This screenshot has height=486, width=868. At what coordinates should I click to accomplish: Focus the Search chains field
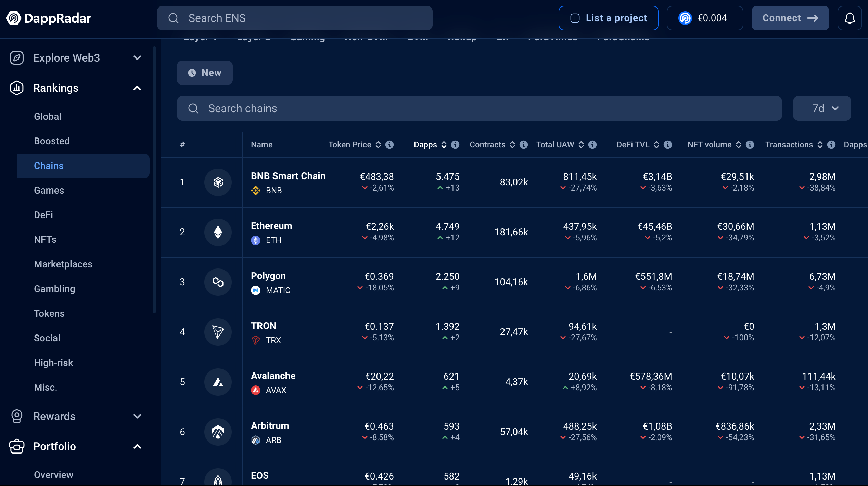(479, 108)
